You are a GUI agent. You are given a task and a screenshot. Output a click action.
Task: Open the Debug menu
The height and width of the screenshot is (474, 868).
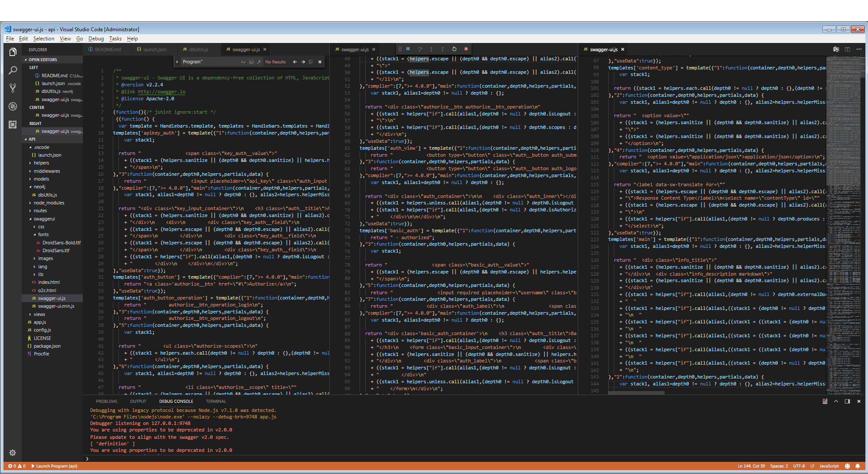[x=96, y=39]
